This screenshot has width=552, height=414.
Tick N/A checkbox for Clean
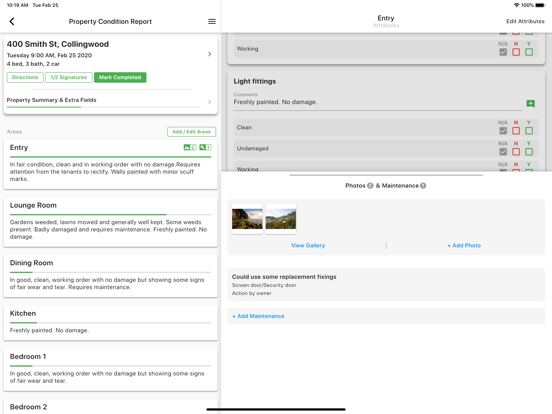(503, 131)
